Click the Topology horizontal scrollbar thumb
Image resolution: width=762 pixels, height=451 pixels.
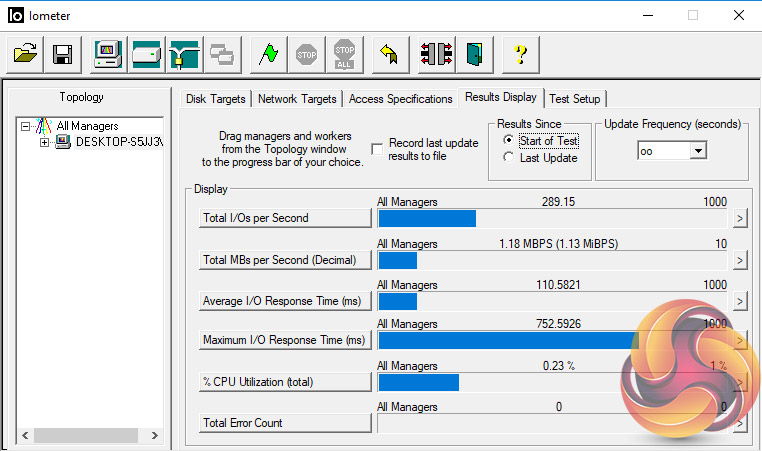tap(86, 435)
